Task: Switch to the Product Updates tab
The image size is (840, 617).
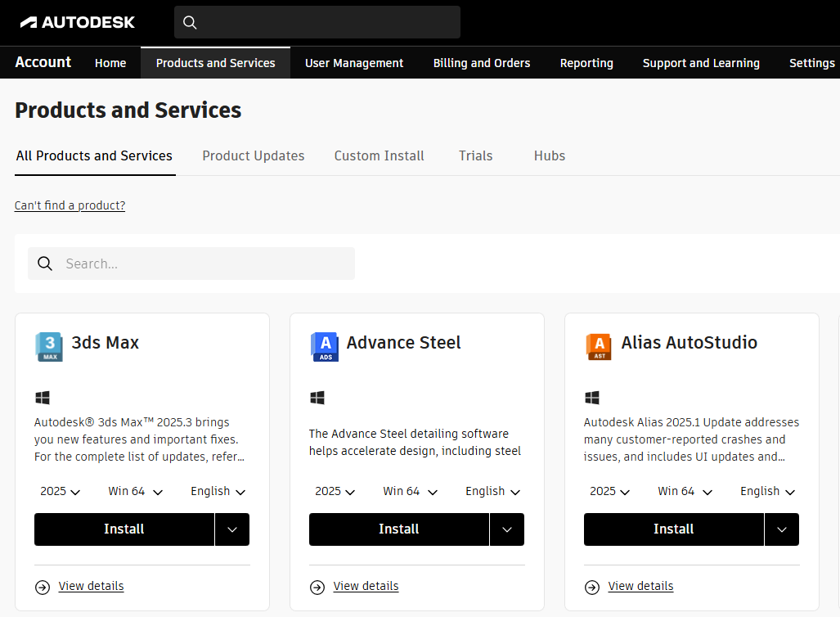Action: point(254,155)
